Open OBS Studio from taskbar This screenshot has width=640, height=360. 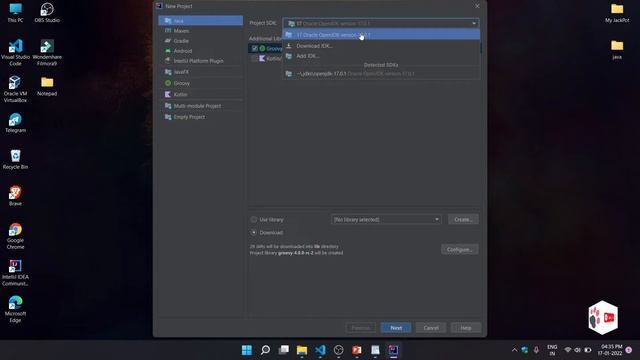[338, 350]
